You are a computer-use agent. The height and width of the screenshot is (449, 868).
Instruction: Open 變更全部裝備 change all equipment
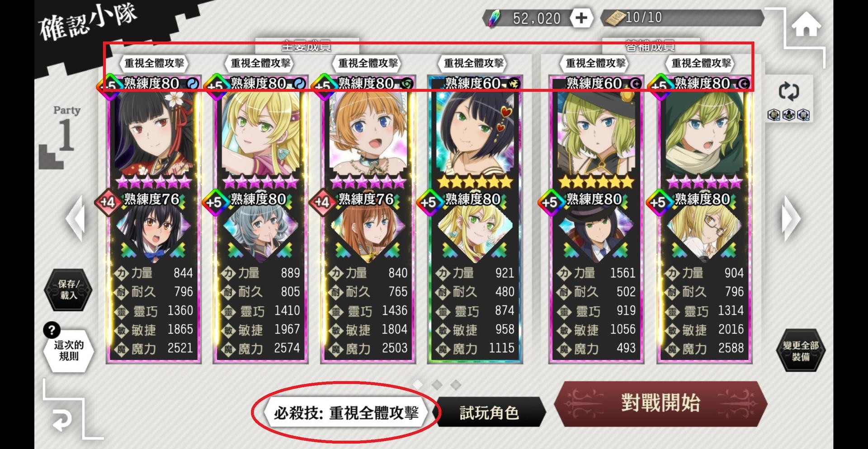tap(801, 351)
